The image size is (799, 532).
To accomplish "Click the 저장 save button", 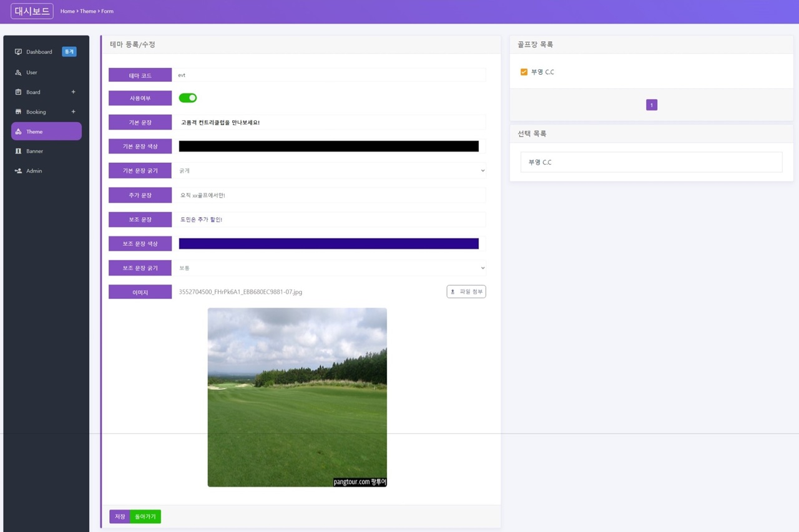I will click(120, 516).
